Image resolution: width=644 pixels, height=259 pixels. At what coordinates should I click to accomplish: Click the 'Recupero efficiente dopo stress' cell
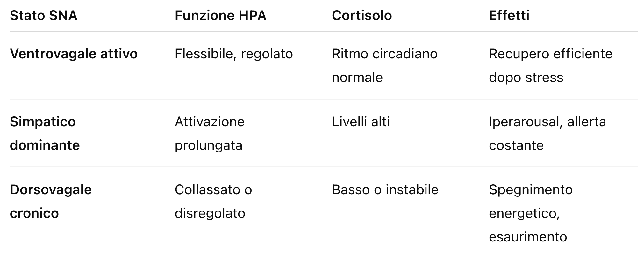tap(550, 65)
